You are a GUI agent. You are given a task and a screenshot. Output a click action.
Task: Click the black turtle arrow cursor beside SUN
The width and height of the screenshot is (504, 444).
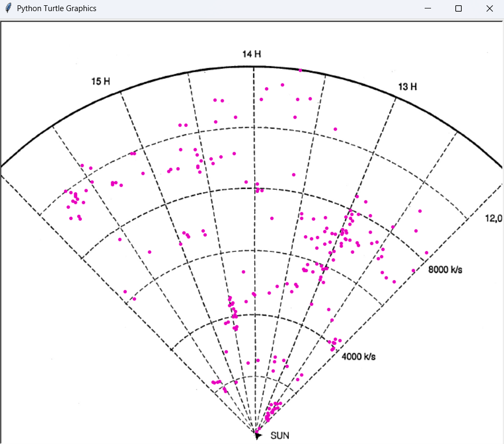(258, 436)
